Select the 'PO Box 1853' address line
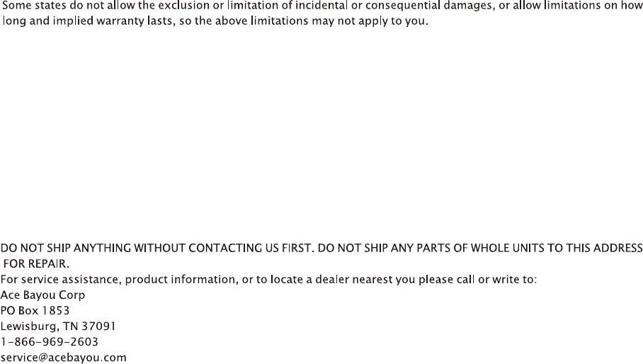The width and height of the screenshot is (643, 364). tap(35, 310)
